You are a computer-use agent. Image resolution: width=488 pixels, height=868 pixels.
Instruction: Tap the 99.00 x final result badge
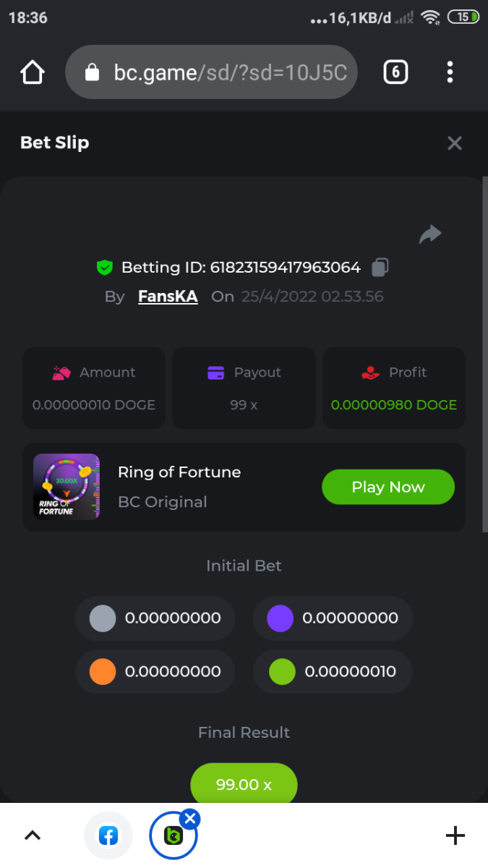[x=244, y=784]
